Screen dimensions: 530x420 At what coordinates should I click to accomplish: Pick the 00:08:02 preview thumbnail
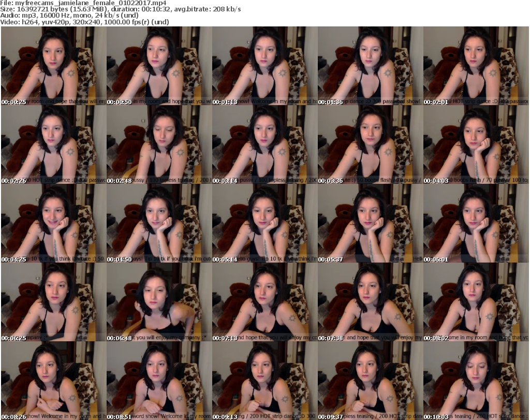point(476,302)
